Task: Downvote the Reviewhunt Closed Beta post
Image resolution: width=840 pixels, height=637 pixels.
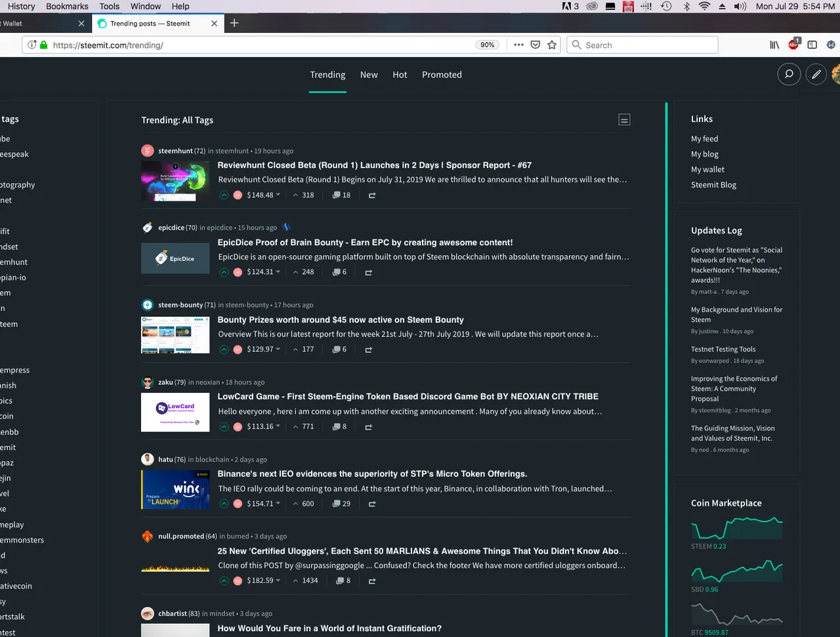Action: (x=238, y=195)
